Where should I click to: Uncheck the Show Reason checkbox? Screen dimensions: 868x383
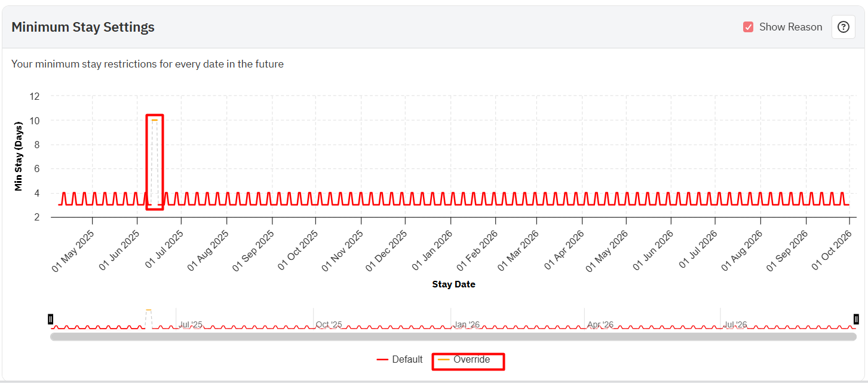point(748,27)
